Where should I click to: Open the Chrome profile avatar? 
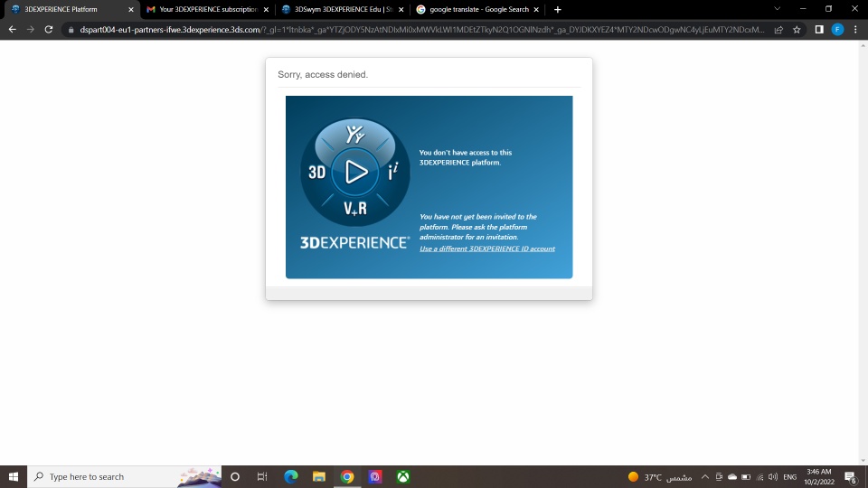pyautogui.click(x=837, y=30)
